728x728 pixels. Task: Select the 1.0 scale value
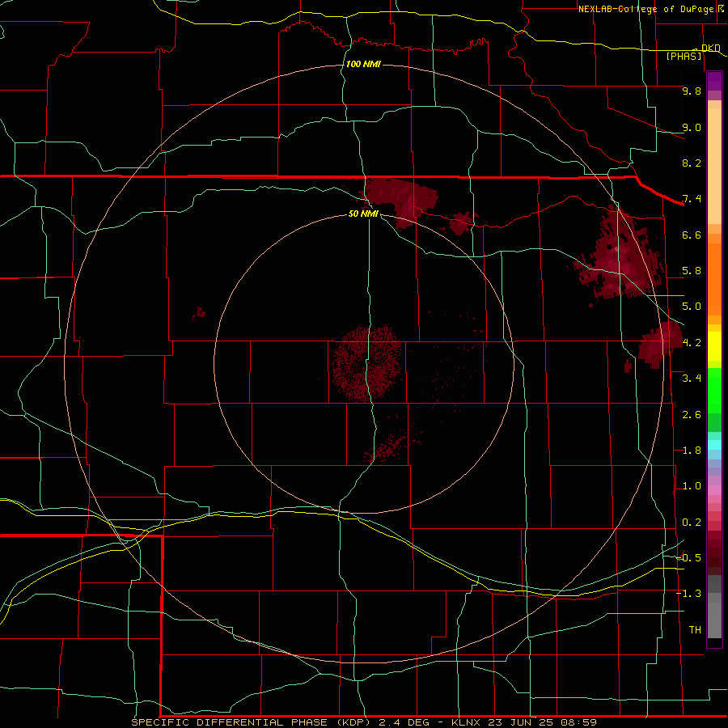click(692, 486)
